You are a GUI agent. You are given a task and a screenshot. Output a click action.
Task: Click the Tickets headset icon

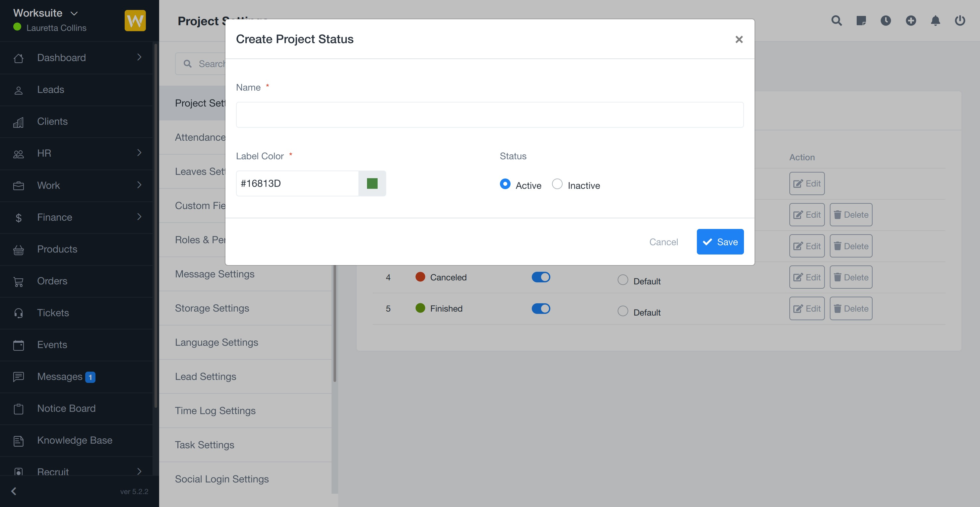[x=18, y=313]
